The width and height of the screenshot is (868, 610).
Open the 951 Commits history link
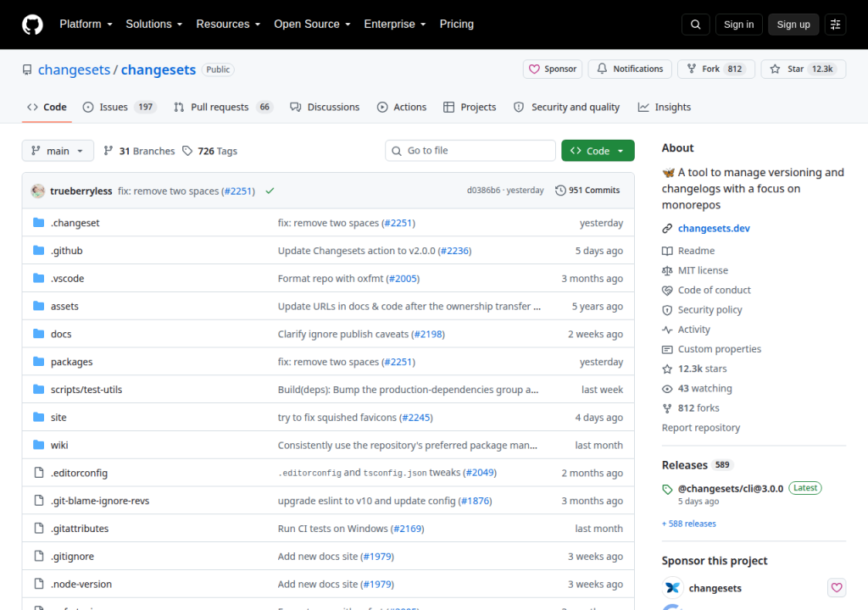pos(587,191)
